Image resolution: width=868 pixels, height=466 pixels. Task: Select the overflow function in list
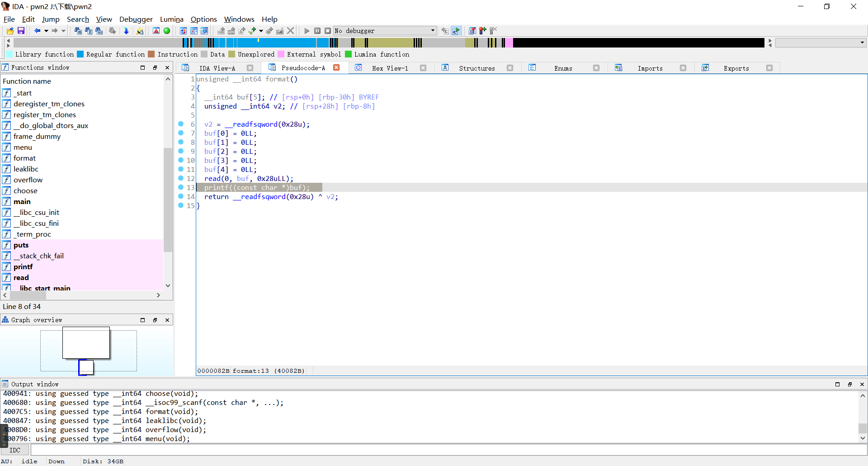pos(28,180)
